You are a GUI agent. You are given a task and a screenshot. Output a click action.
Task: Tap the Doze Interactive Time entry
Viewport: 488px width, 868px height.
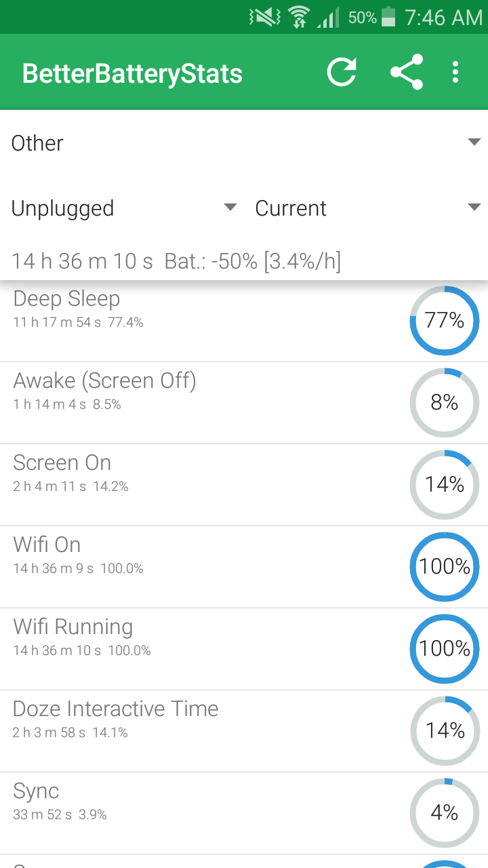(203, 731)
